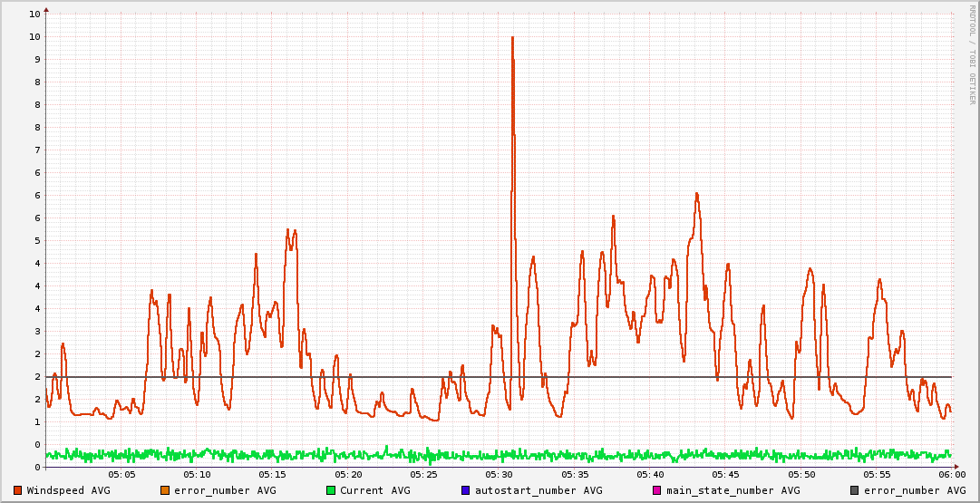
Task: Click the red Windspeed AVG legend swatch
Action: pos(17,490)
